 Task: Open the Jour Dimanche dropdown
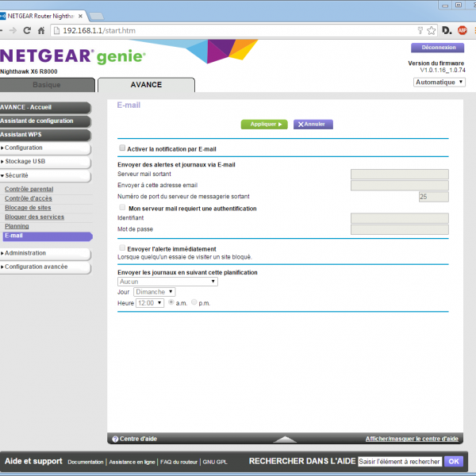tap(155, 292)
